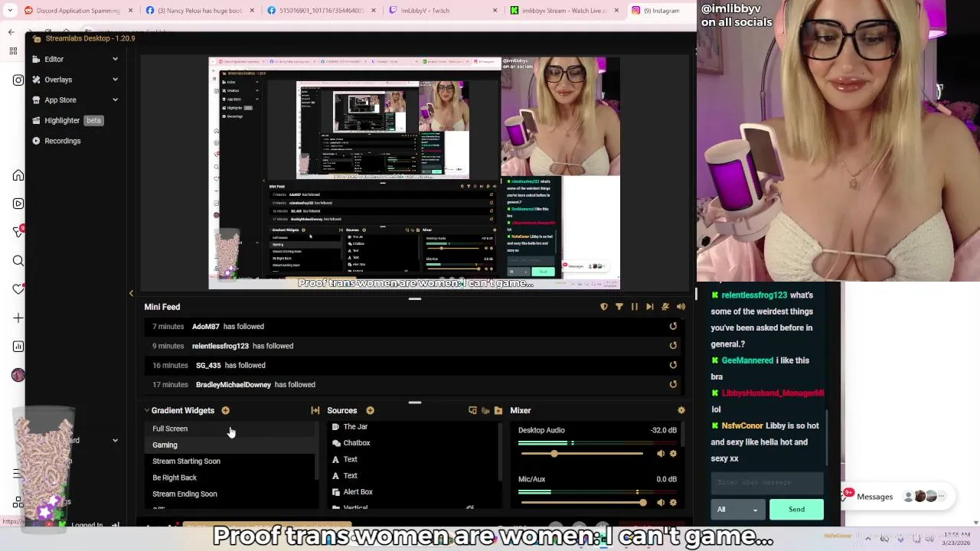
Task: Open the Desktop Audio settings gear
Action: pos(673,454)
